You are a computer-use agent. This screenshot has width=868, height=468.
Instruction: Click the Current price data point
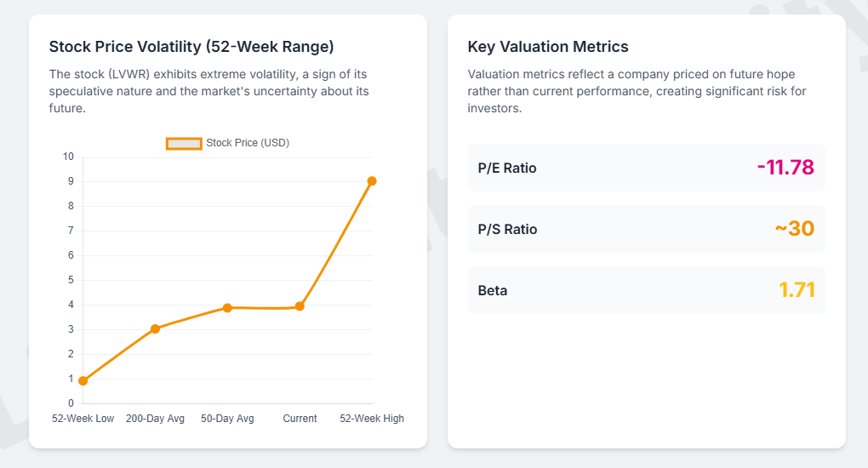300,306
